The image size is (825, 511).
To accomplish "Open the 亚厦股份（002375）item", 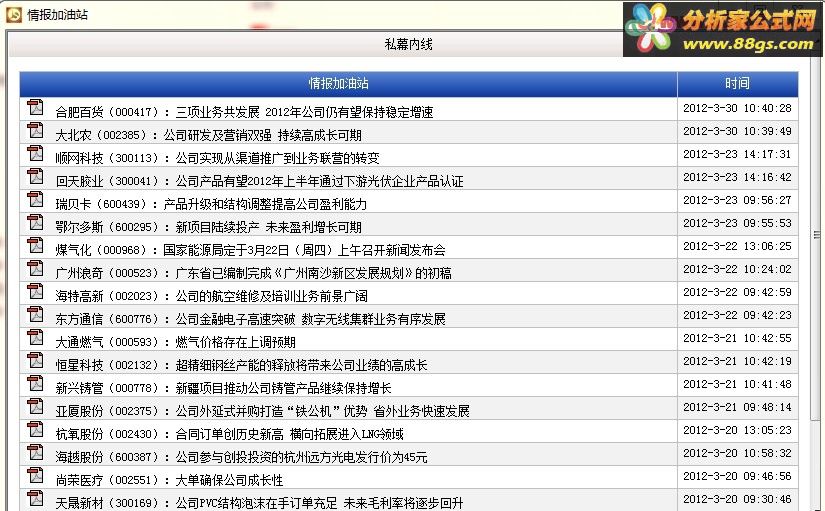I will point(263,411).
